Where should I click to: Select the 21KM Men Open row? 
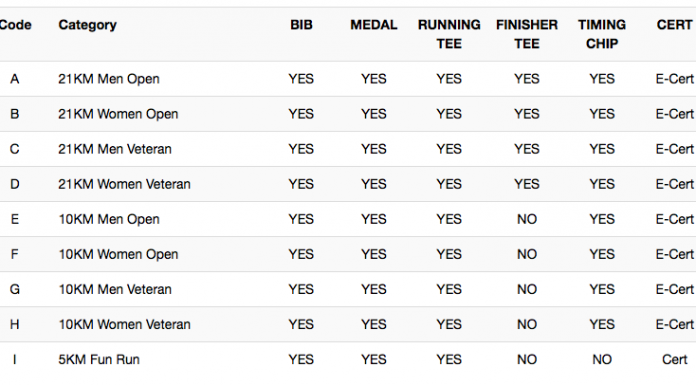[348, 79]
